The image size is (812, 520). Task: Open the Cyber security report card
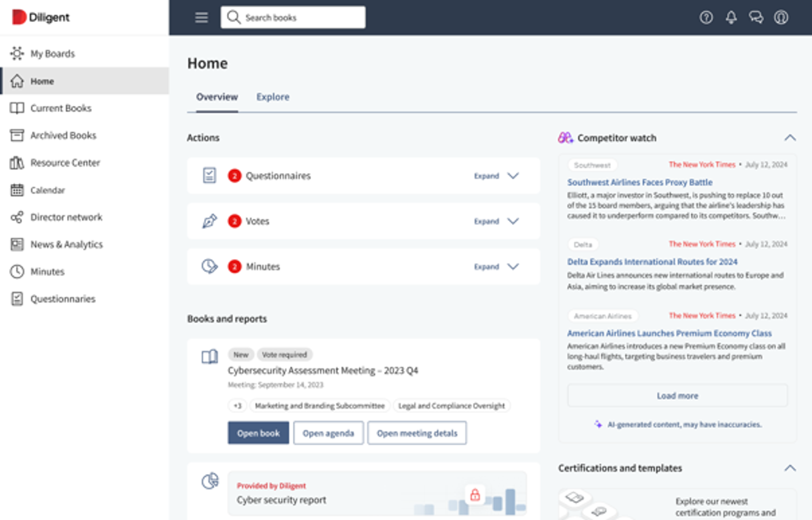click(377, 493)
